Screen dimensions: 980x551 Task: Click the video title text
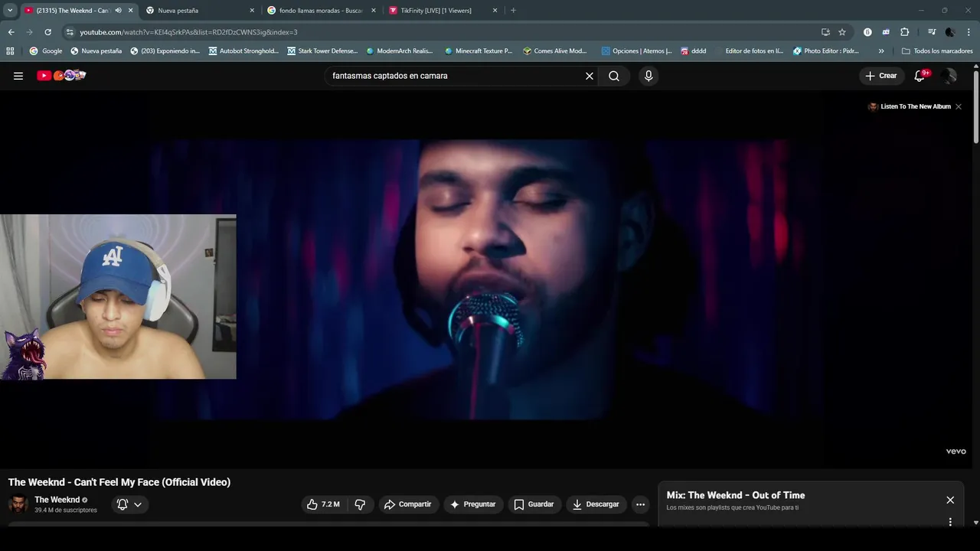click(119, 482)
